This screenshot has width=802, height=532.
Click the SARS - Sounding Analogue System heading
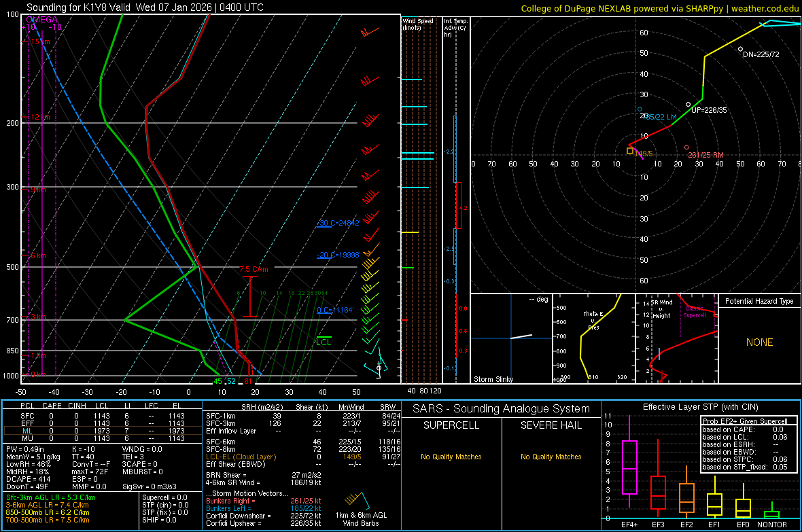point(502,409)
